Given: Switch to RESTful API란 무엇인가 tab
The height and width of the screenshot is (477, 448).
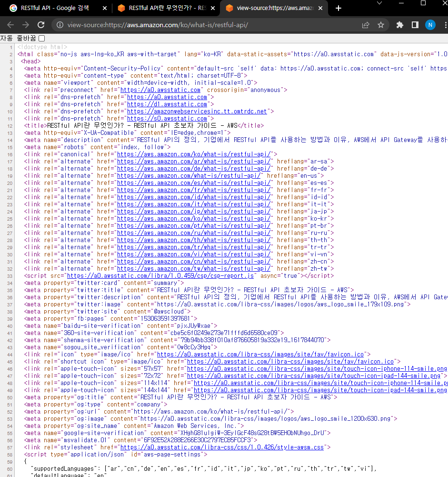Looking at the screenshot, I should pos(166,8).
